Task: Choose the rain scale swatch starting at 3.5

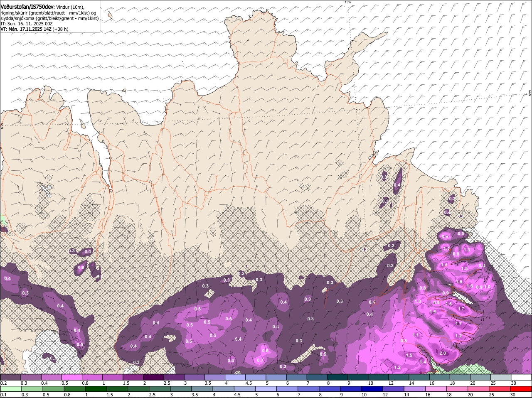Action: point(202,389)
